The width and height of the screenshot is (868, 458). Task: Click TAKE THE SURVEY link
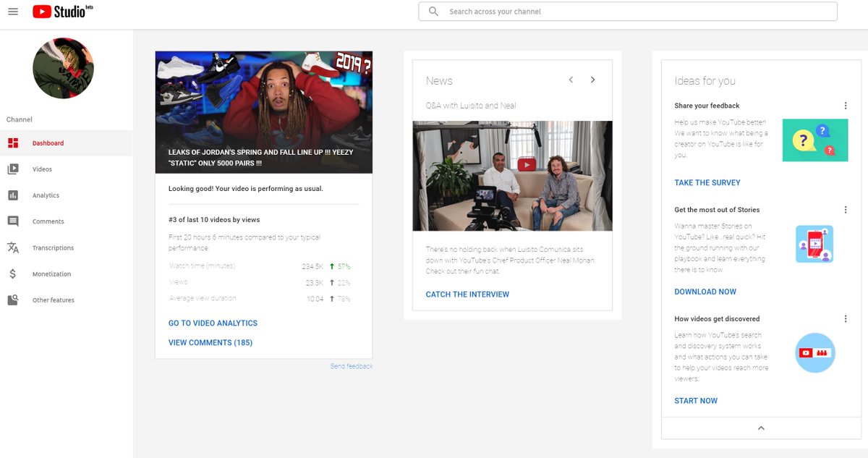[x=707, y=183]
